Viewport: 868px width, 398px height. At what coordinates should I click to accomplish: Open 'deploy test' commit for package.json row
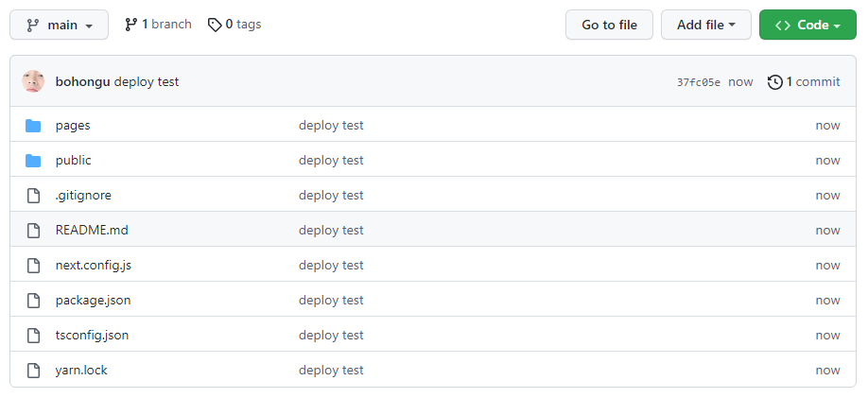pyautogui.click(x=331, y=300)
